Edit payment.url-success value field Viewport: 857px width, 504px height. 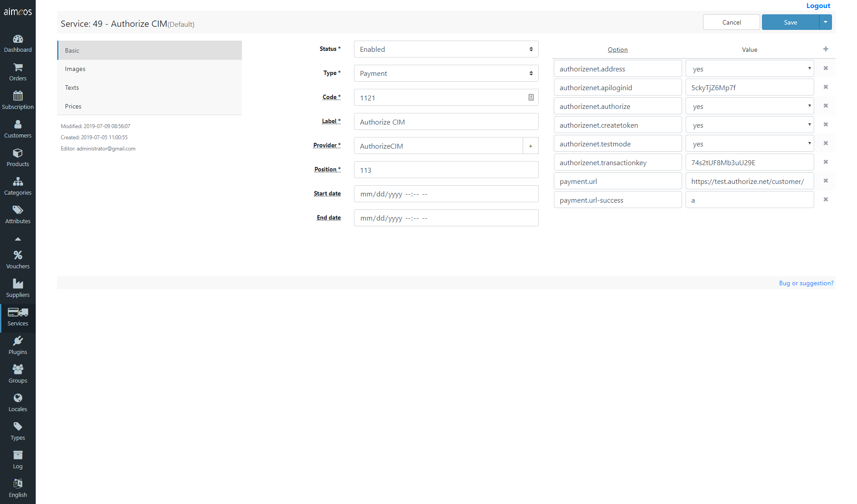coord(749,200)
